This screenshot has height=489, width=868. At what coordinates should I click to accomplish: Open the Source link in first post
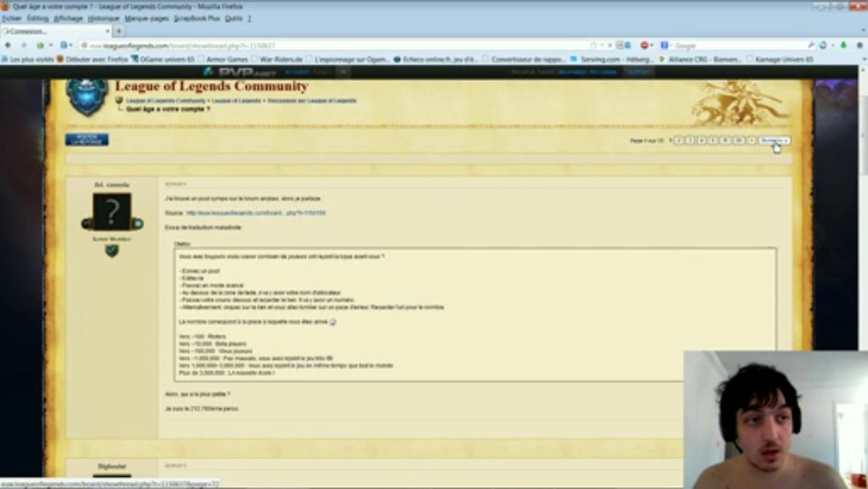[x=256, y=213]
